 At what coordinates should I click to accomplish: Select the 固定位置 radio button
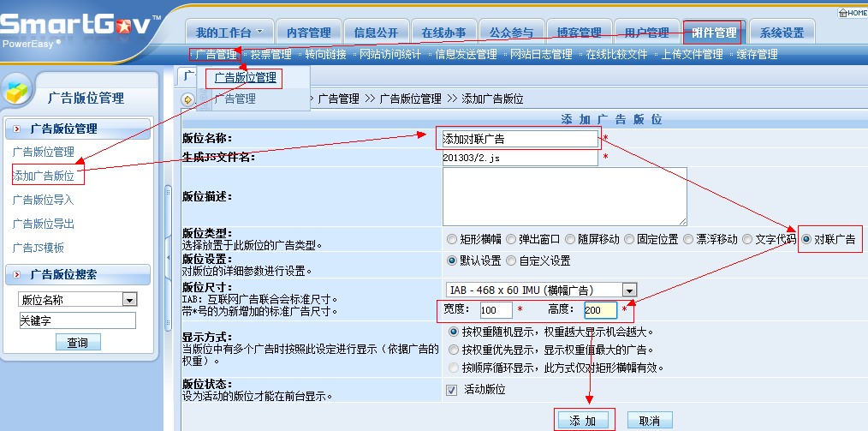click(629, 239)
